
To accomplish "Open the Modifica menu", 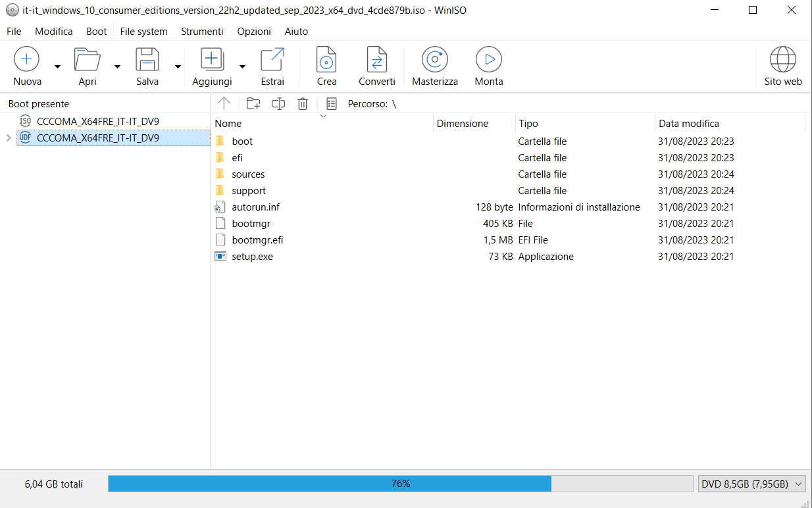I will [54, 31].
